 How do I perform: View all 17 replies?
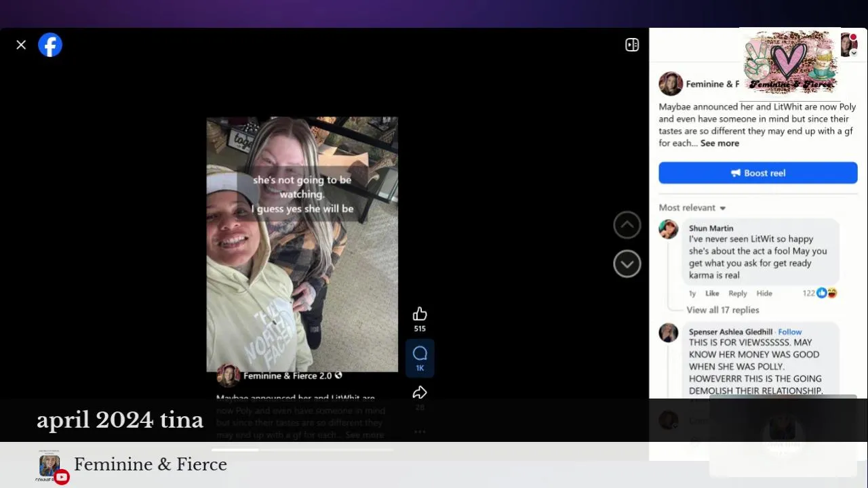[x=723, y=310]
